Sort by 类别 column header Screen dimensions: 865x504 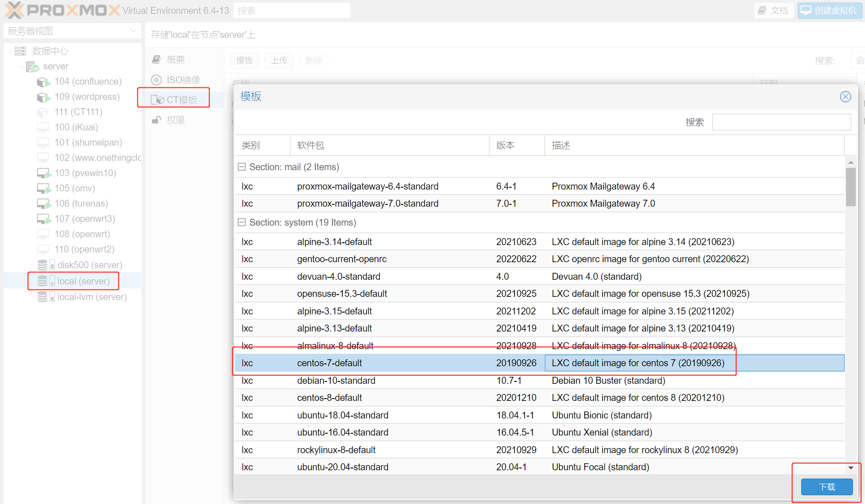[x=262, y=146]
